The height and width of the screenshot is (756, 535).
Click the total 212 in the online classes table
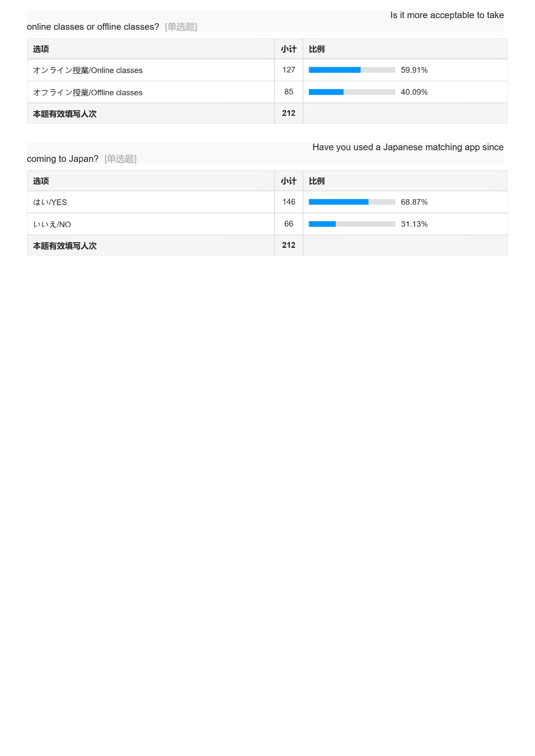coord(289,113)
